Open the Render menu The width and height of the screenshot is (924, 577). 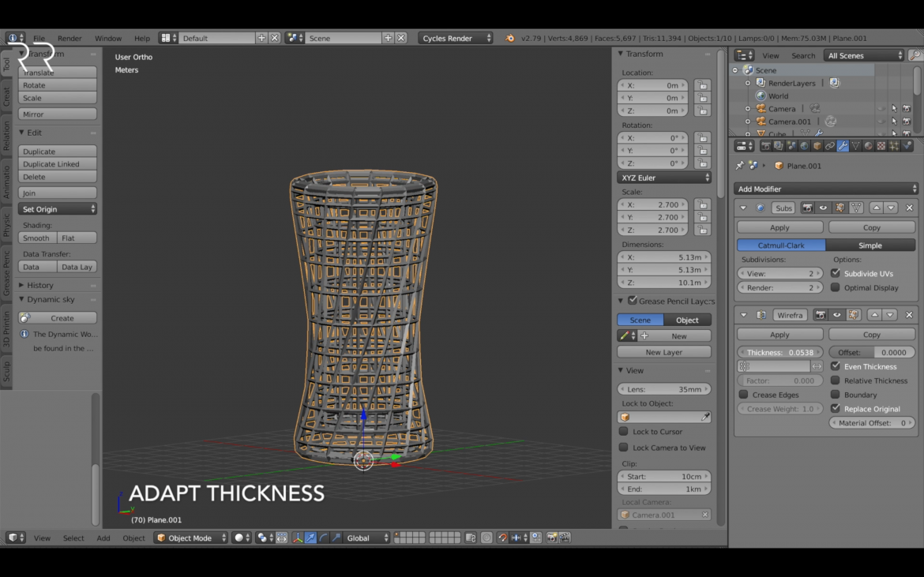coord(69,38)
